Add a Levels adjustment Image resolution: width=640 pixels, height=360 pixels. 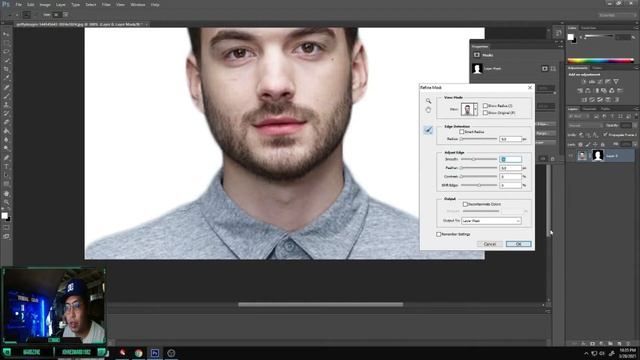[592, 82]
